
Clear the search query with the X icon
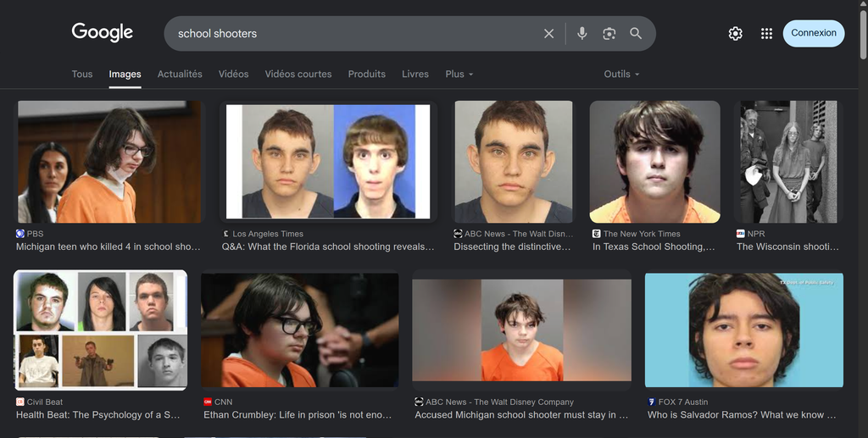548,34
